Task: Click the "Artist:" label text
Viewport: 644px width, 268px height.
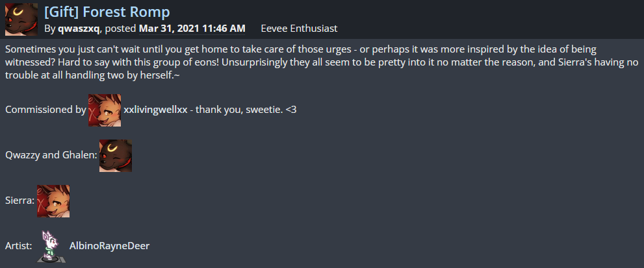Action: pyautogui.click(x=18, y=246)
